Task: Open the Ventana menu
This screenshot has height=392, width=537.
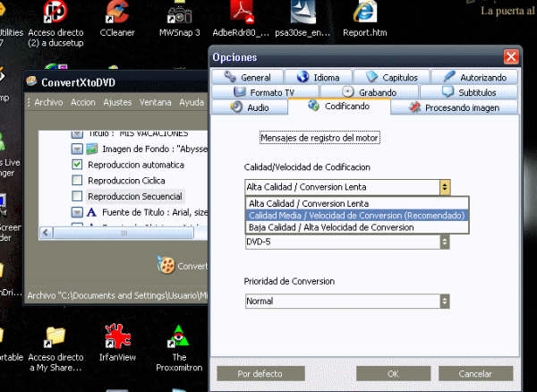Action: coord(155,102)
